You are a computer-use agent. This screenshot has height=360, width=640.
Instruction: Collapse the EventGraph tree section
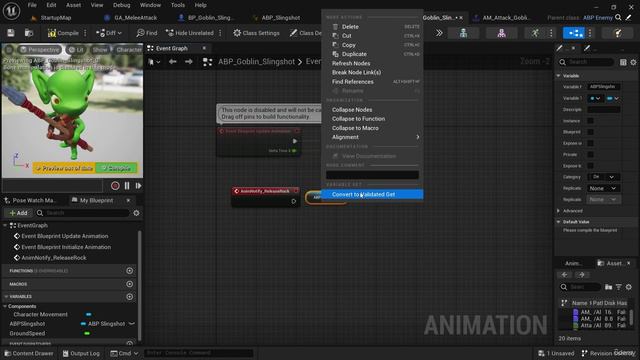click(5, 225)
